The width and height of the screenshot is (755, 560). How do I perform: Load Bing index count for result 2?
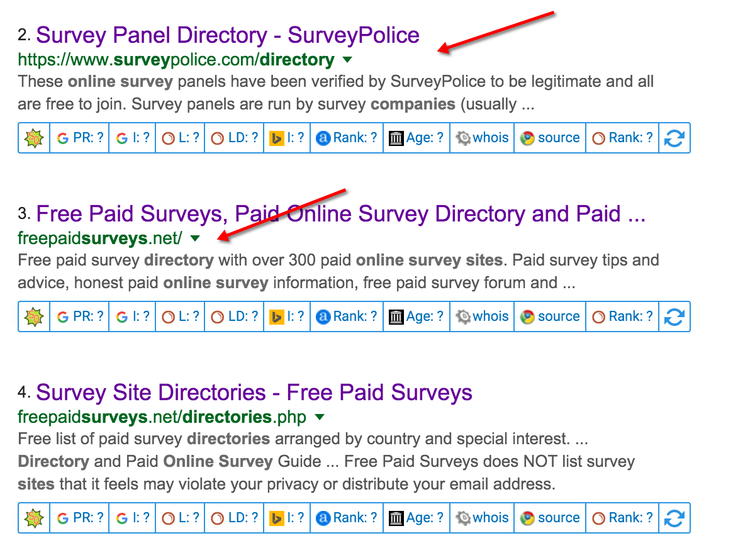point(286,138)
